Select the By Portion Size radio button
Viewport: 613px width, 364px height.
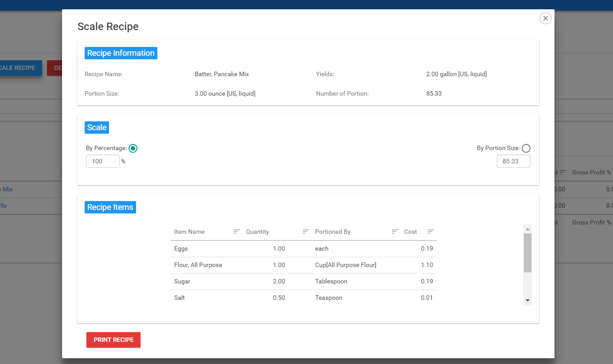(526, 148)
